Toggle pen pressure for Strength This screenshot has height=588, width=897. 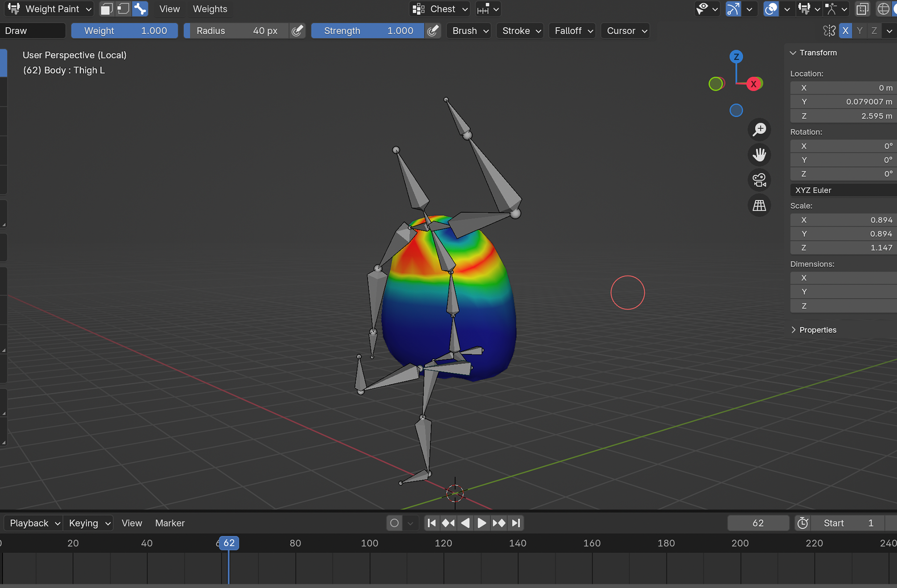click(x=433, y=31)
